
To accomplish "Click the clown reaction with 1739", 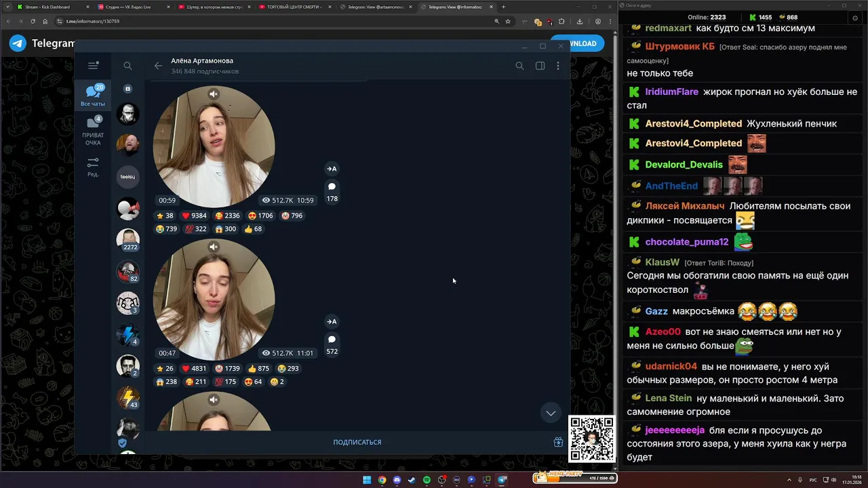I will point(227,369).
